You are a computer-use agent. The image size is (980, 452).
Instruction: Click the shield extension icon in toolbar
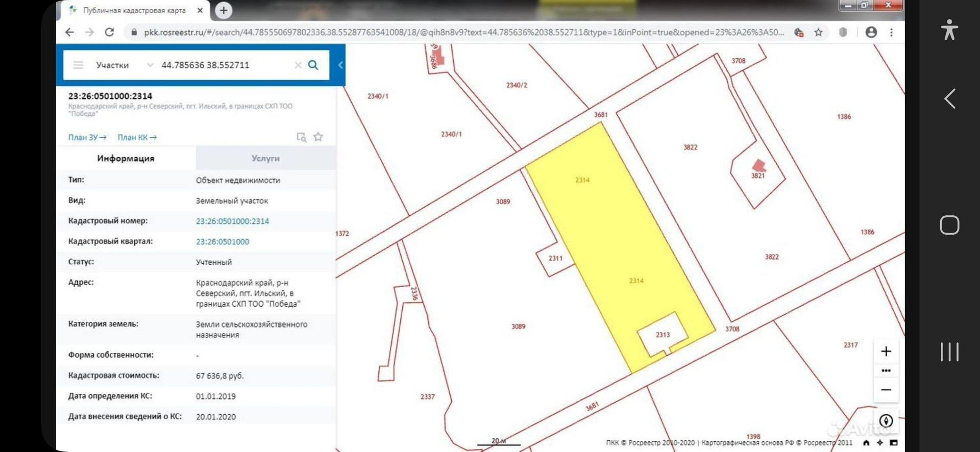click(x=843, y=32)
